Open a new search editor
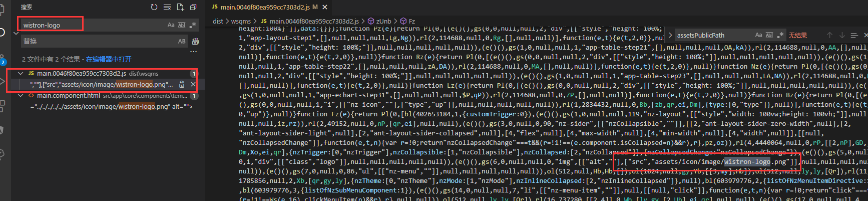This screenshot has height=201, width=868. pos(180,7)
